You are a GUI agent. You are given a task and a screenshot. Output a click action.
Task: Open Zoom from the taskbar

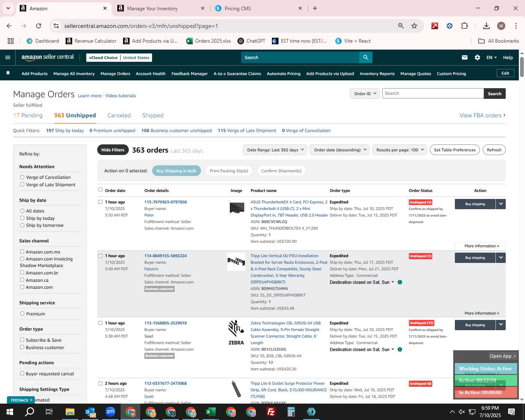tap(110, 412)
